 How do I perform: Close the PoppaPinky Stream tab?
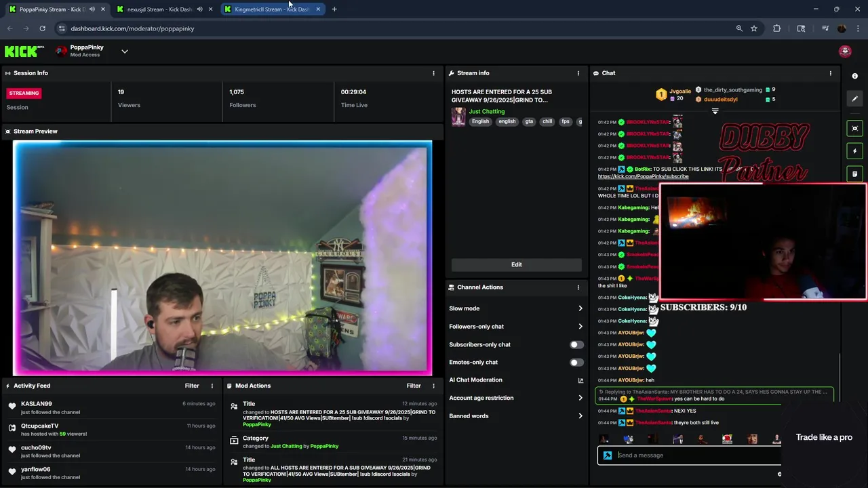(103, 9)
